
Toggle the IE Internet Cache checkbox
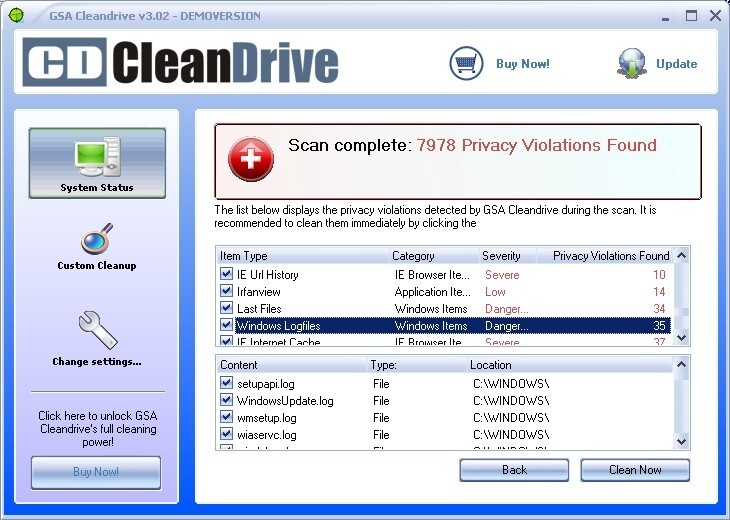tap(226, 341)
